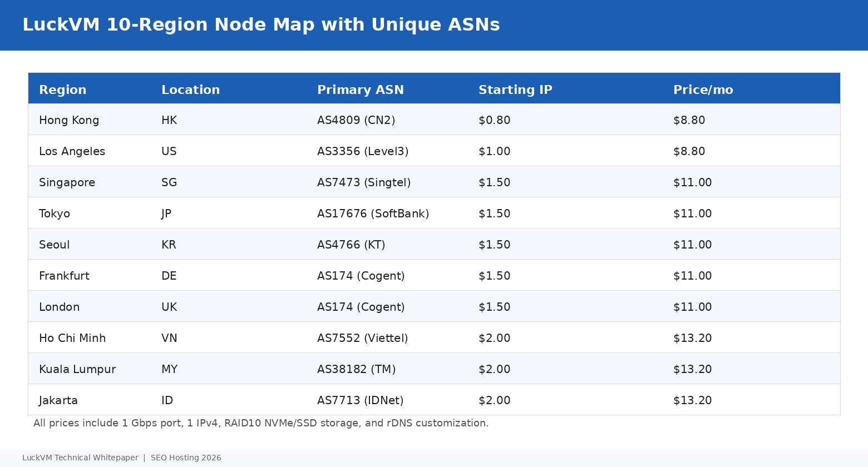Click the Frankfurt row's $11.00 price
Screen dimensions: 868x467
click(693, 276)
